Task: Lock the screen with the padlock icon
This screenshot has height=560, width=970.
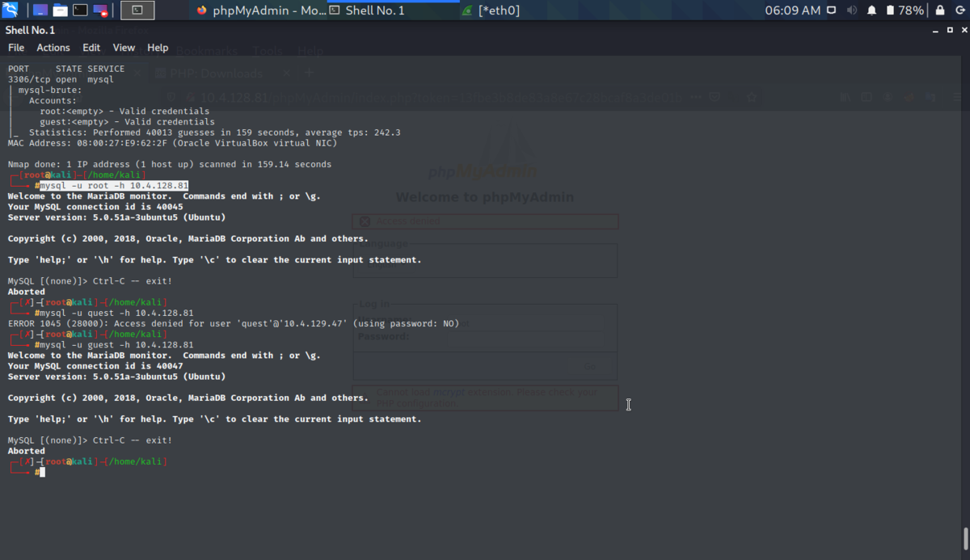Action: [940, 11]
